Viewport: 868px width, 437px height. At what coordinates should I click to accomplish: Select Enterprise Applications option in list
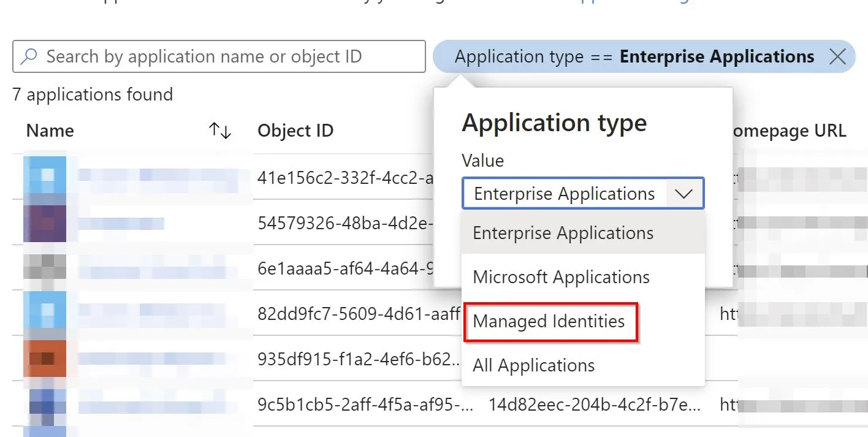pyautogui.click(x=583, y=233)
